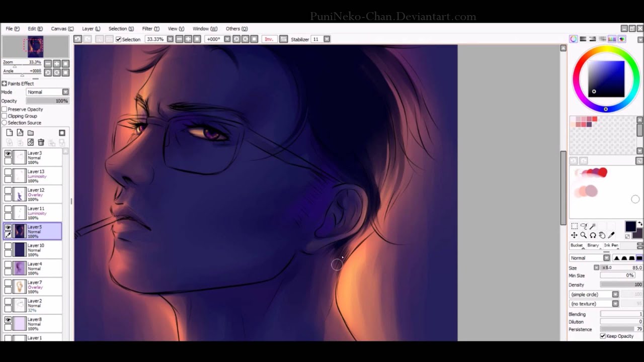644x362 pixels.
Task: Create a new linework layer
Action: point(20,133)
